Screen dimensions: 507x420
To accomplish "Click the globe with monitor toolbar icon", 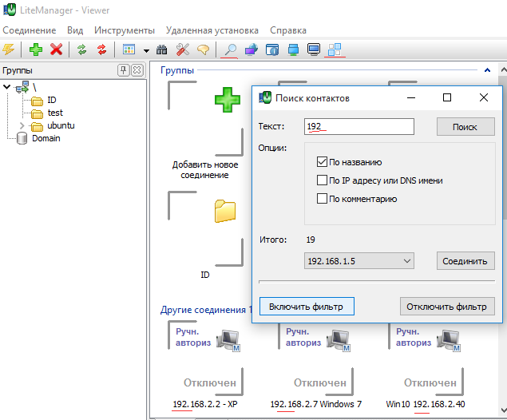I will click(x=252, y=50).
